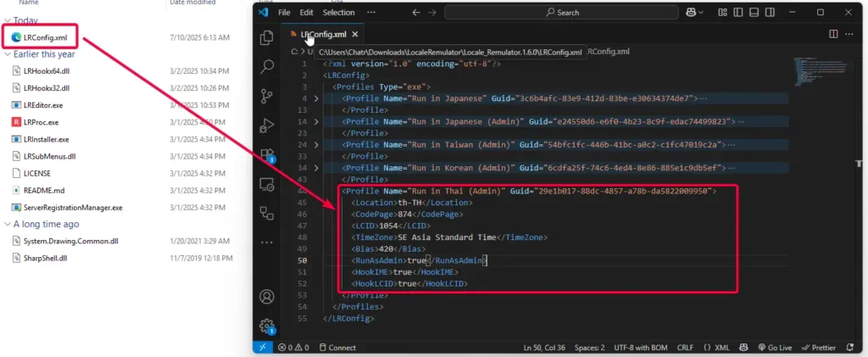Collapse the A long time ago group
This screenshot has width=868, height=357.
click(7, 224)
